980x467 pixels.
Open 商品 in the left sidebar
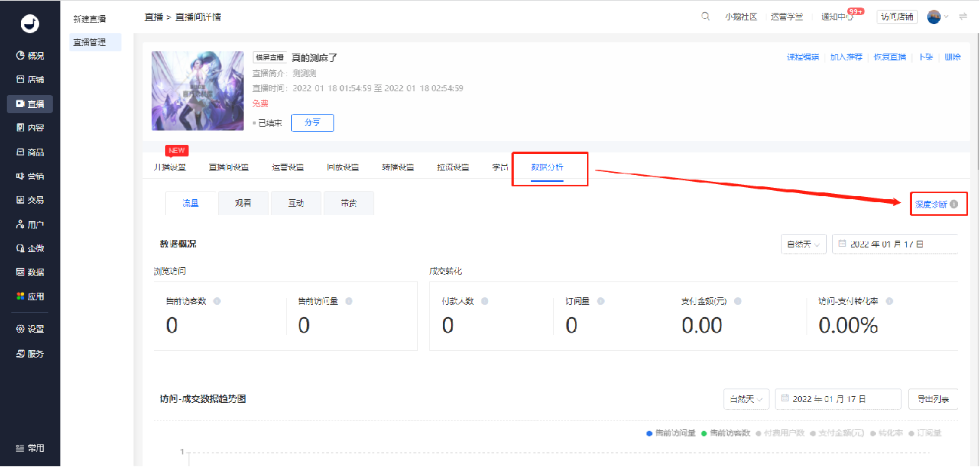click(30, 152)
